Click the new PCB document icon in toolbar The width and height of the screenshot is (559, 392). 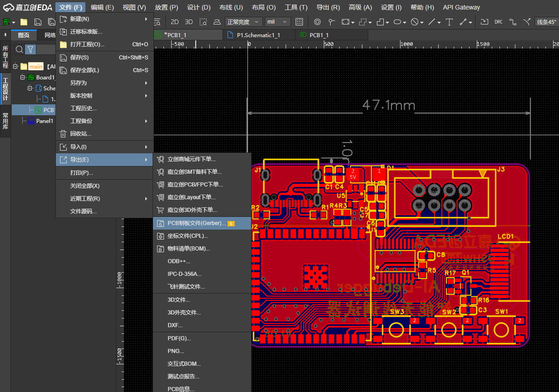click(x=6, y=22)
